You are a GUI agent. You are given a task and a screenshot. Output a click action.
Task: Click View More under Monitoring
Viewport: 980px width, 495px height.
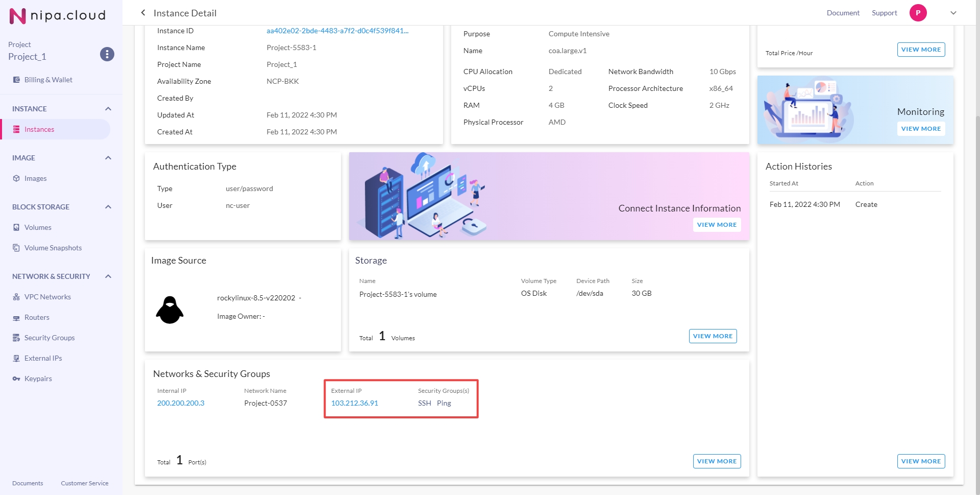pyautogui.click(x=921, y=129)
